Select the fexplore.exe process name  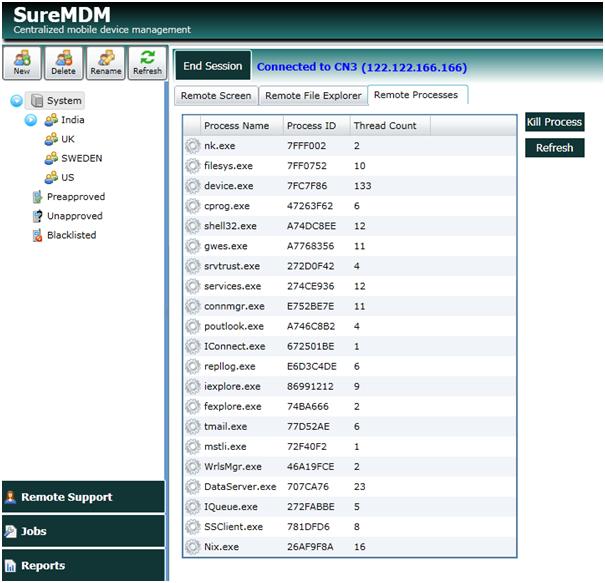coord(233,407)
